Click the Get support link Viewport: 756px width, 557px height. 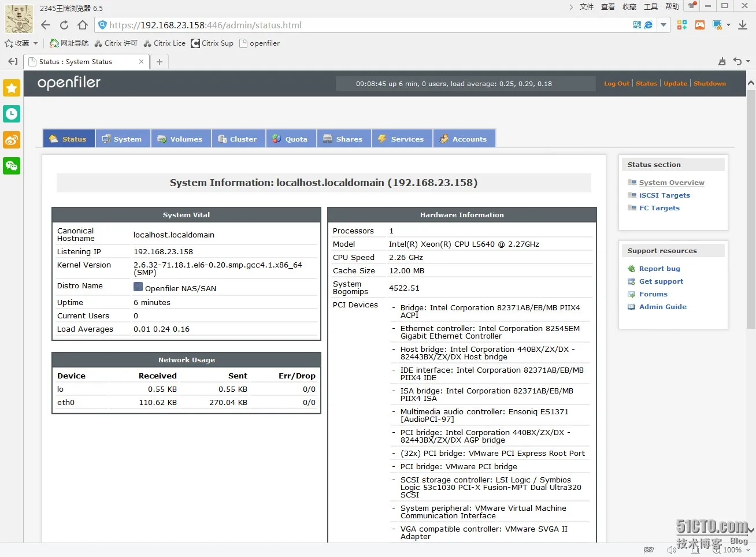[x=661, y=281]
